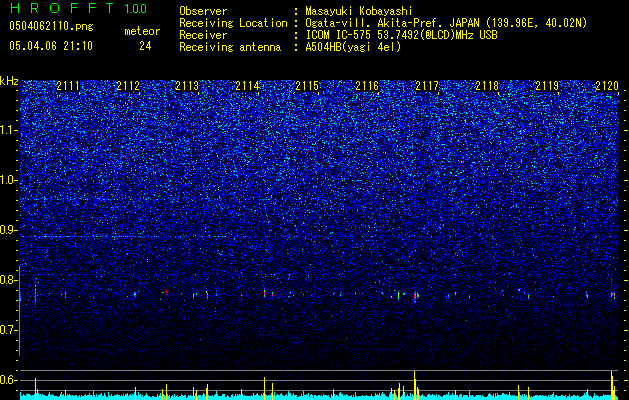The width and height of the screenshot is (629, 400).
Task: Click the 2116 time marker
Action: tap(367, 86)
